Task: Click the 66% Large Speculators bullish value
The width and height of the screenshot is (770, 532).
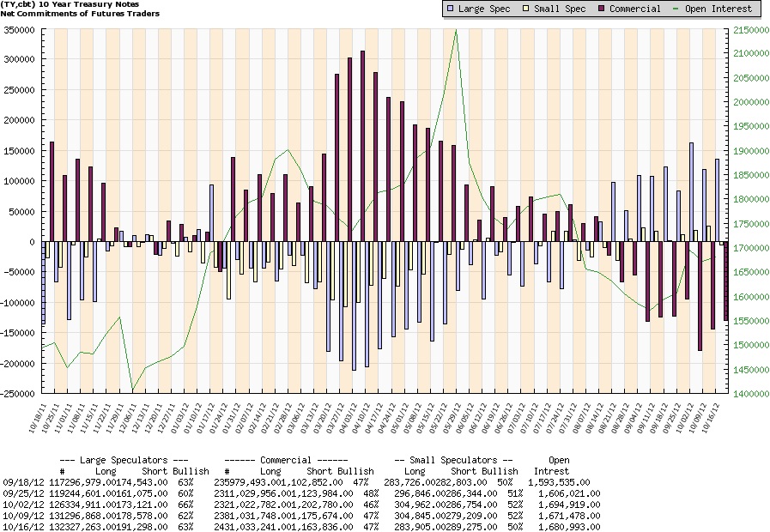Action: point(185,505)
